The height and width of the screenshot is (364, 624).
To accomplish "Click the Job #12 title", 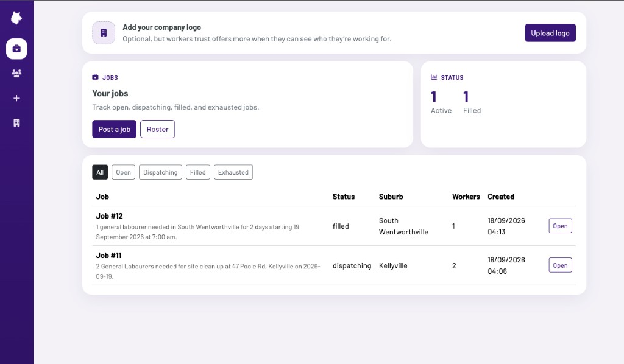I will pyautogui.click(x=110, y=216).
